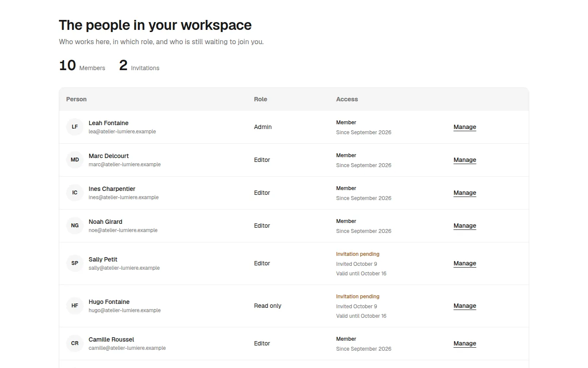Click the MD avatar badge
The image size is (588, 368).
pyautogui.click(x=75, y=160)
